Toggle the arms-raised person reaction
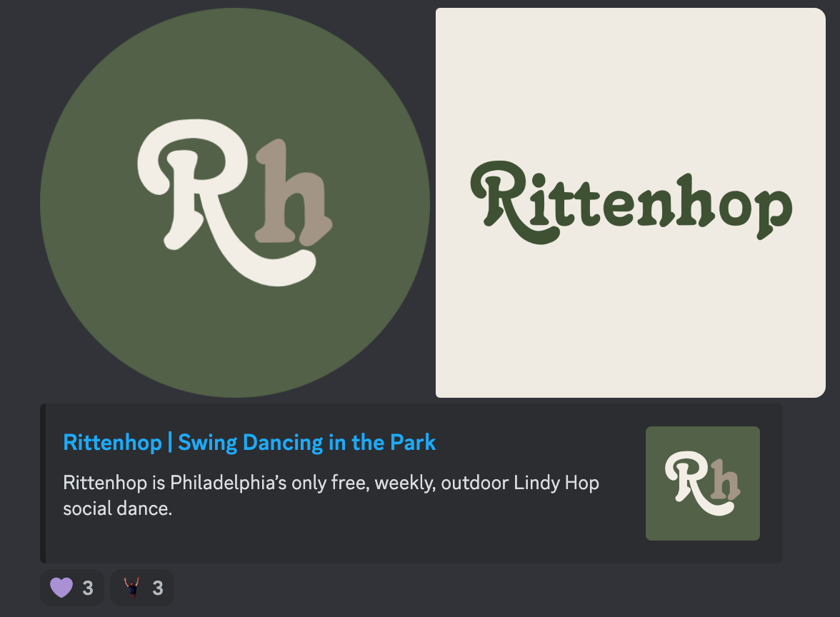 (x=142, y=588)
